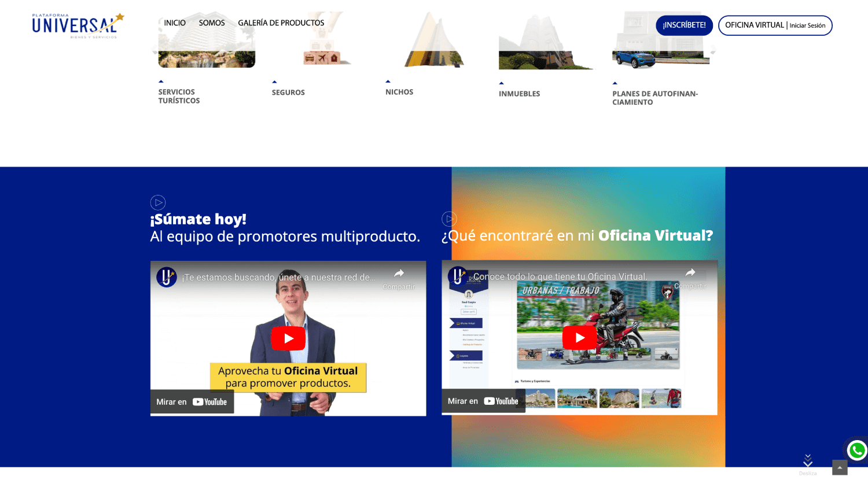The width and height of the screenshot is (868, 480).
Task: Click the arrow above SEGUROS
Action: (274, 82)
